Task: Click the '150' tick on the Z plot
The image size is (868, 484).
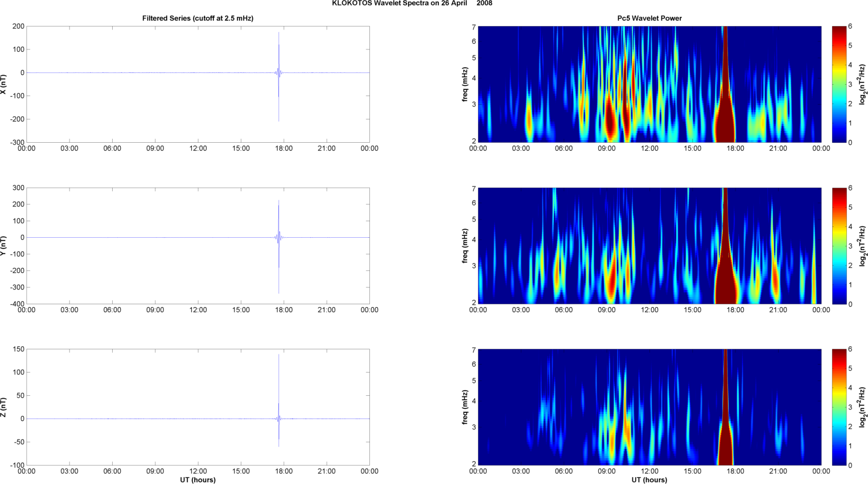Action: click(18, 349)
